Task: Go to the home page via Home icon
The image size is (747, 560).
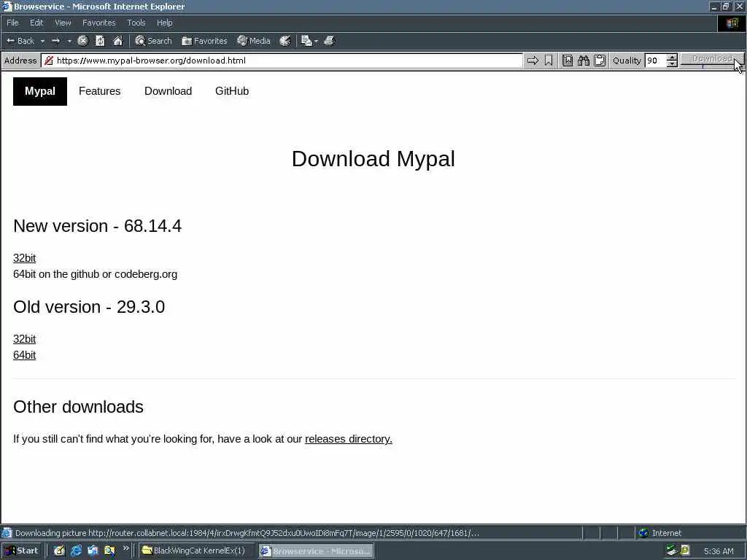Action: point(117,41)
